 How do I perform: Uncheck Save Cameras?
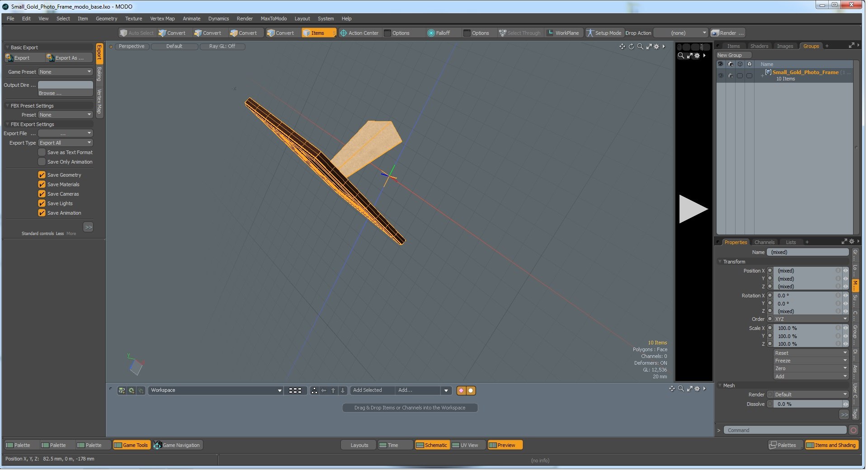42,194
